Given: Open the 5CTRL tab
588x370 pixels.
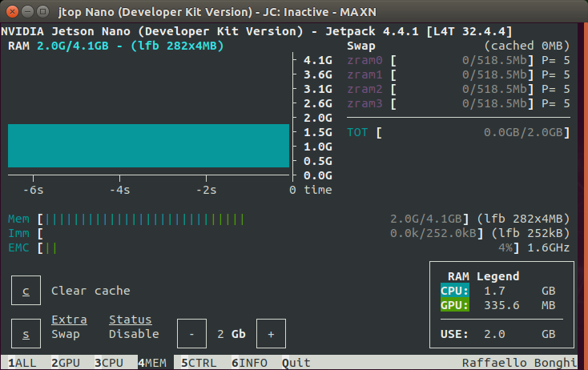Looking at the screenshot, I should (199, 363).
